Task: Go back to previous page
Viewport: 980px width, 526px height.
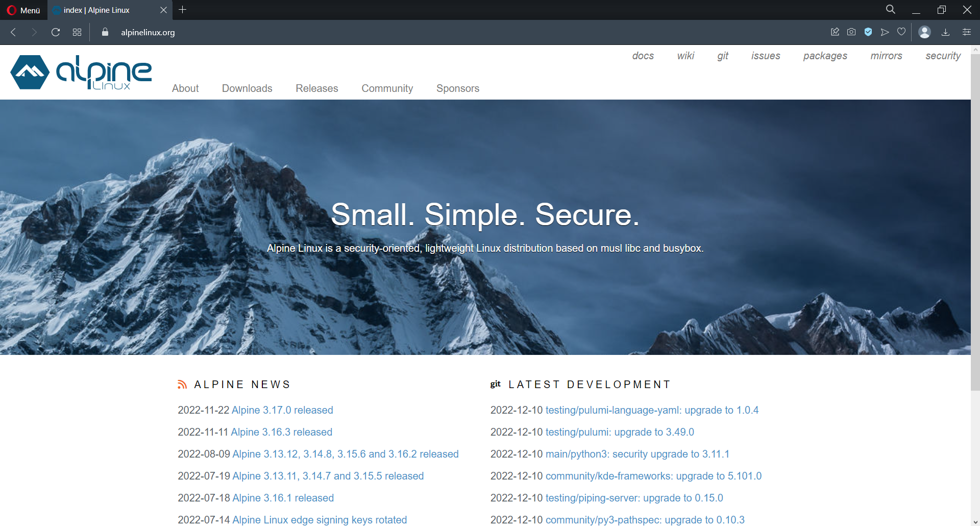Action: (14, 32)
